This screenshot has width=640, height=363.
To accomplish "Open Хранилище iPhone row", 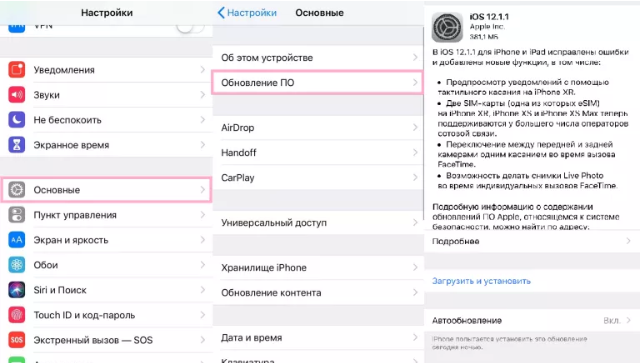I will click(x=318, y=268).
